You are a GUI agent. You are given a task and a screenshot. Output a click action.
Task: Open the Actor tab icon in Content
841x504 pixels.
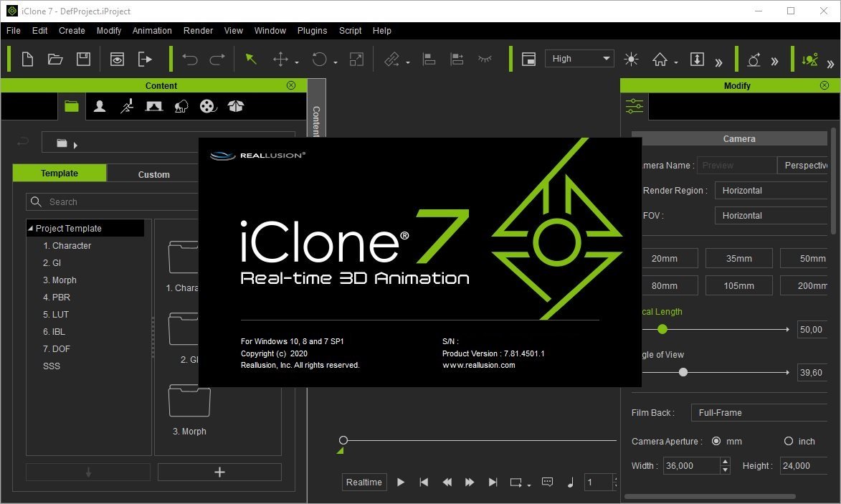coord(99,106)
